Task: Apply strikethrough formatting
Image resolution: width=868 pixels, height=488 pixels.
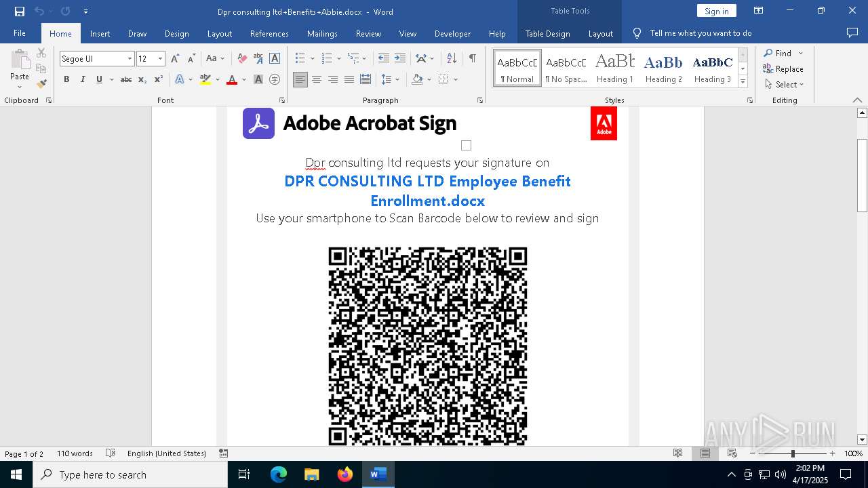Action: click(x=126, y=79)
